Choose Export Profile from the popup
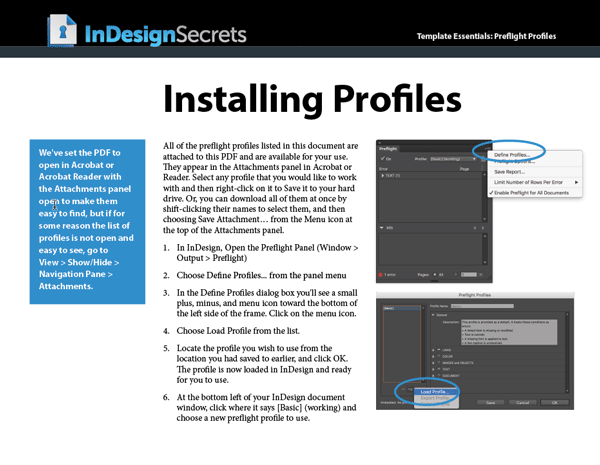Screen dimensions: 600x465 point(435,398)
